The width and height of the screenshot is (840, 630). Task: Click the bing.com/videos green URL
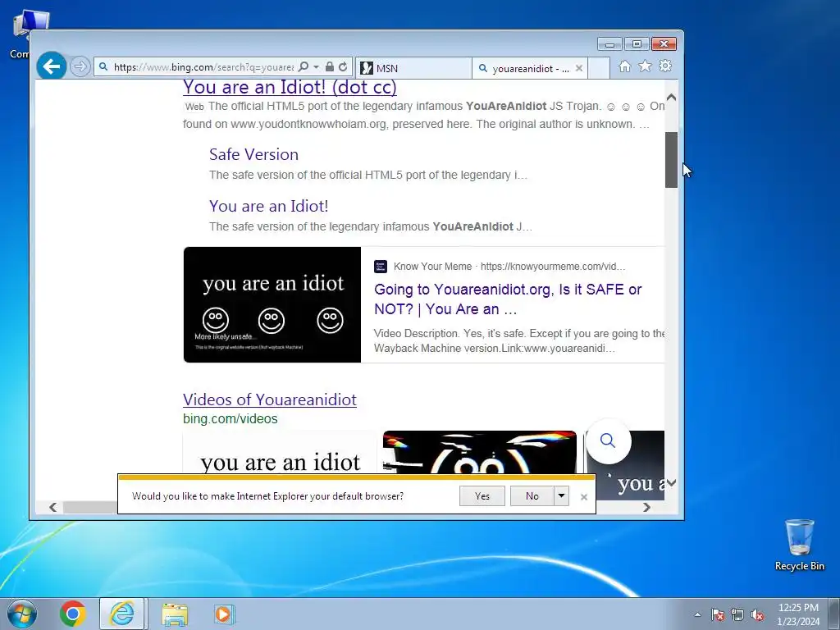(x=231, y=418)
